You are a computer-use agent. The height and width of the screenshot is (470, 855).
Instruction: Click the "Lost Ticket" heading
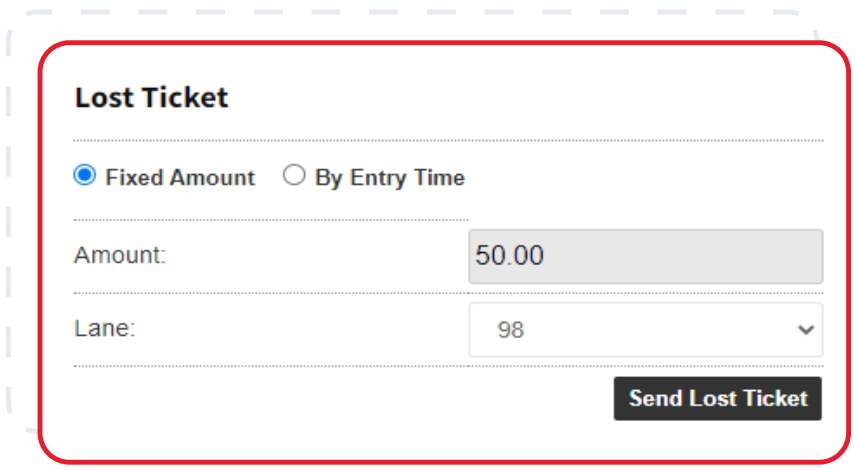(152, 98)
